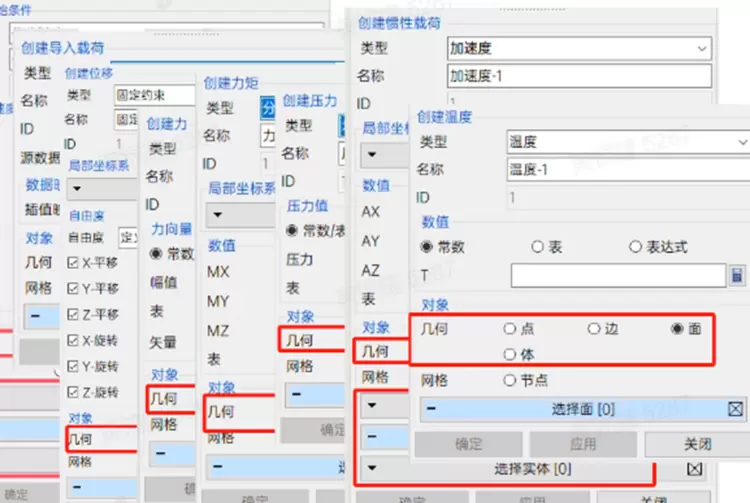Image resolution: width=750 pixels, height=503 pixels.
Task: Open the calculator icon beside the T field
Action: (x=738, y=274)
